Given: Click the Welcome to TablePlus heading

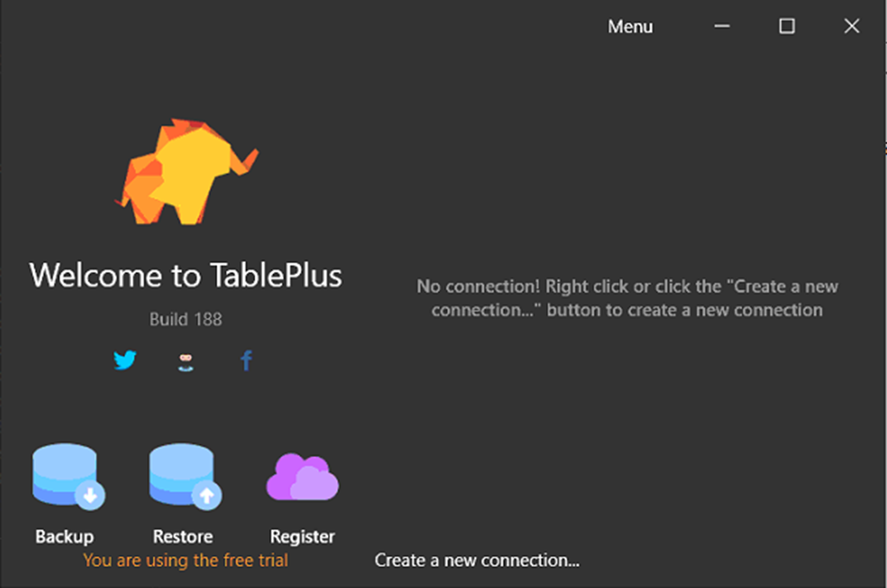Looking at the screenshot, I should pyautogui.click(x=186, y=275).
